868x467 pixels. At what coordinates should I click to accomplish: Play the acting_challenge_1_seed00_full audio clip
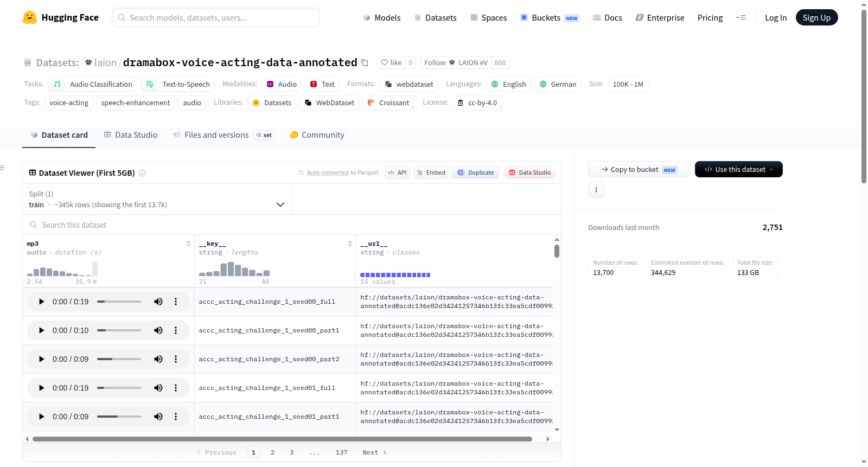point(41,302)
